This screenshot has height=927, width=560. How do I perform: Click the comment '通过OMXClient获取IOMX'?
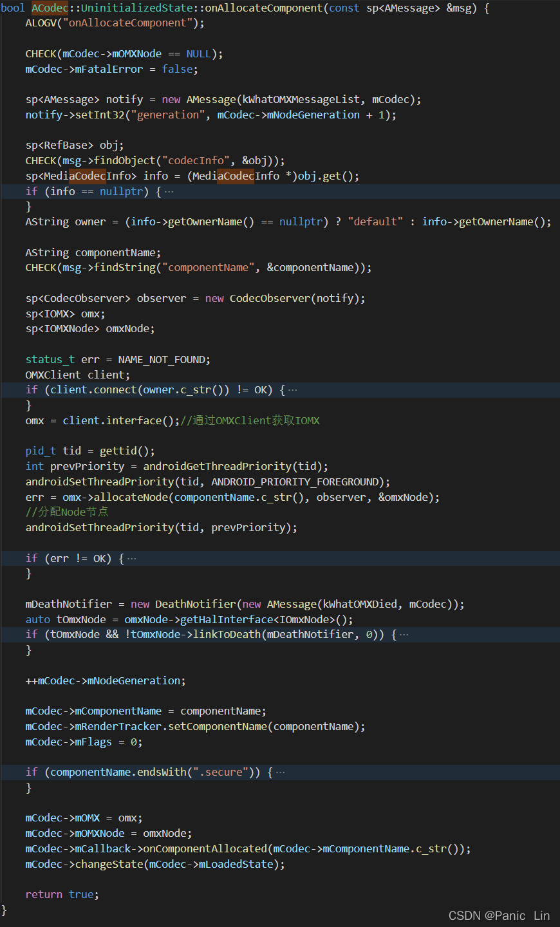tap(250, 421)
